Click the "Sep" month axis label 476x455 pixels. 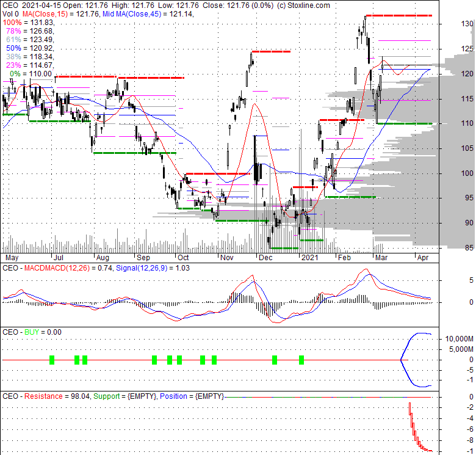pos(143,258)
